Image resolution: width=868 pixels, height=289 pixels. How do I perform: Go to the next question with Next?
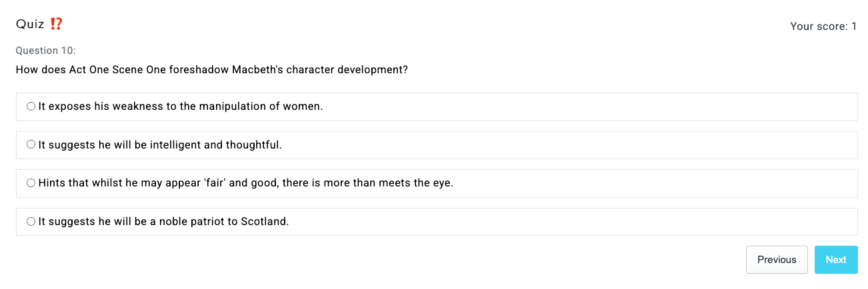click(x=835, y=260)
